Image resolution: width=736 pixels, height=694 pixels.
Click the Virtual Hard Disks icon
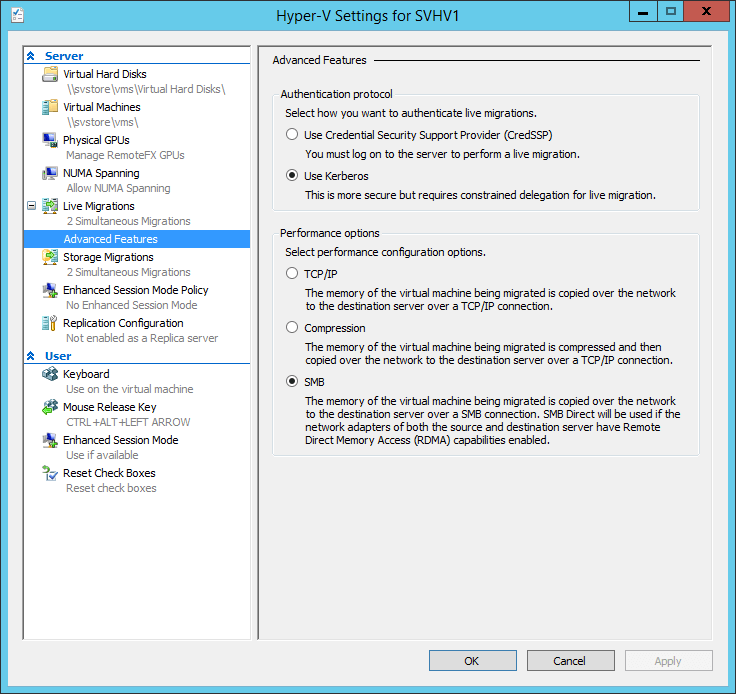click(x=50, y=74)
